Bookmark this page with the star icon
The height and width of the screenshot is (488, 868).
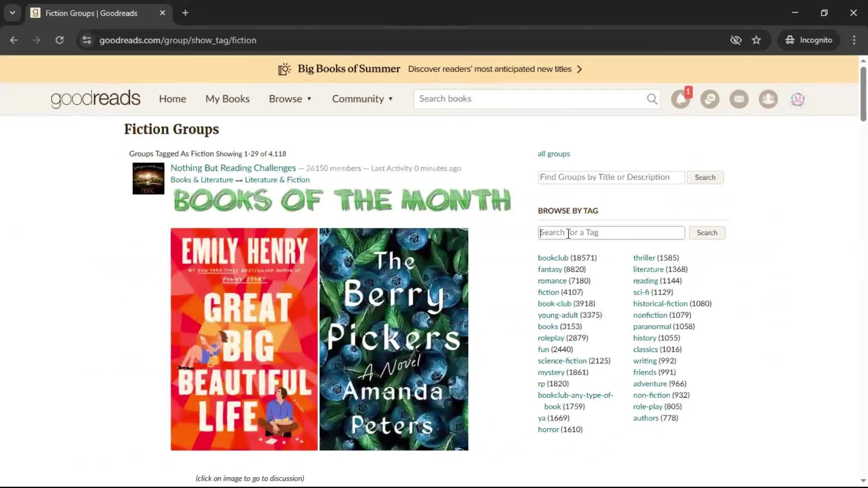pyautogui.click(x=756, y=40)
